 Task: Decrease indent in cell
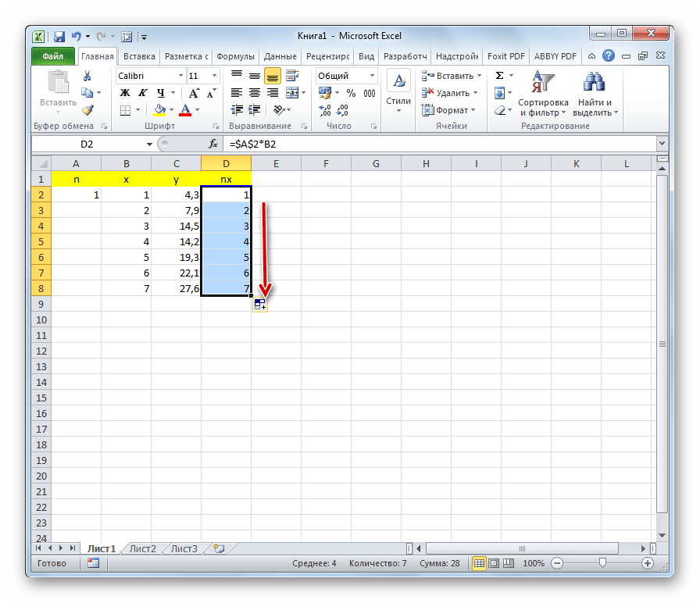click(237, 110)
